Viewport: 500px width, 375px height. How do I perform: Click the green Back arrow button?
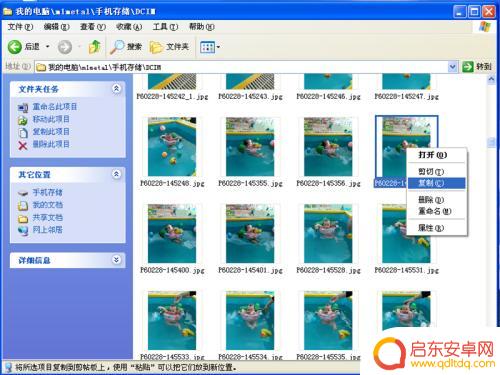(15, 47)
